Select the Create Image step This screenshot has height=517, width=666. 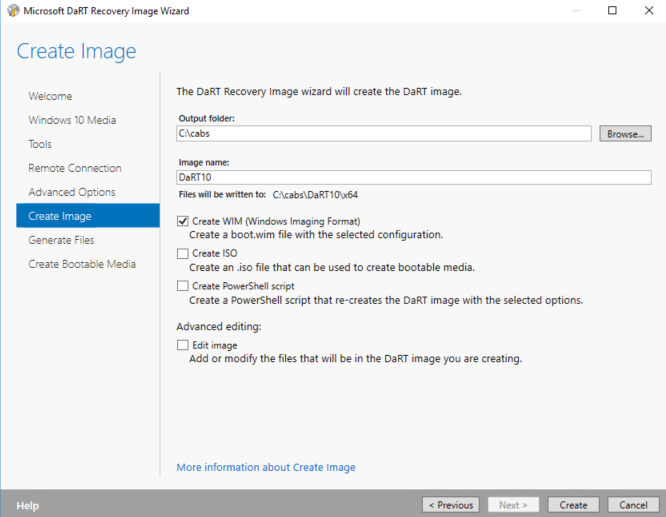click(88, 216)
